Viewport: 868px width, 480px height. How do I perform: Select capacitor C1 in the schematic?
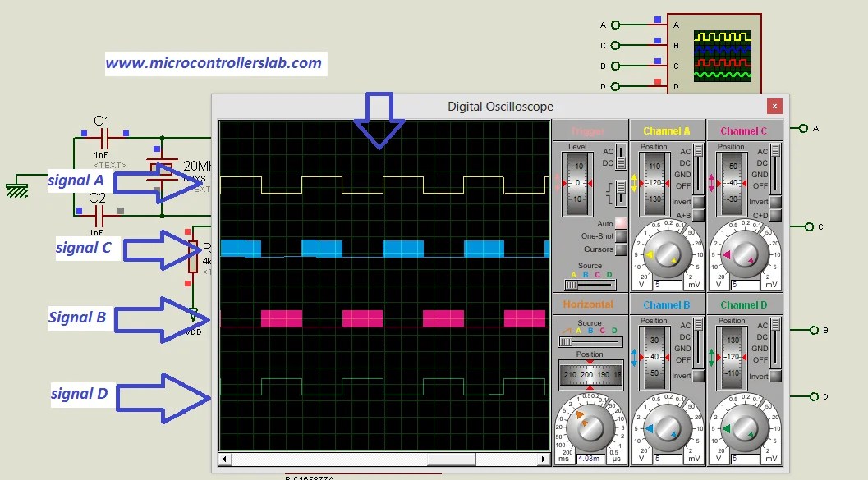tap(104, 136)
